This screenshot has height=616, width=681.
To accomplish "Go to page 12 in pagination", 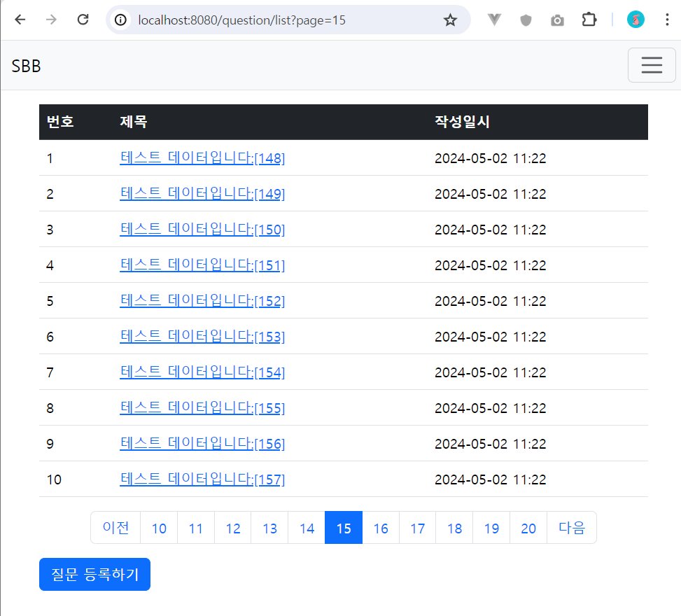I will [x=233, y=527].
